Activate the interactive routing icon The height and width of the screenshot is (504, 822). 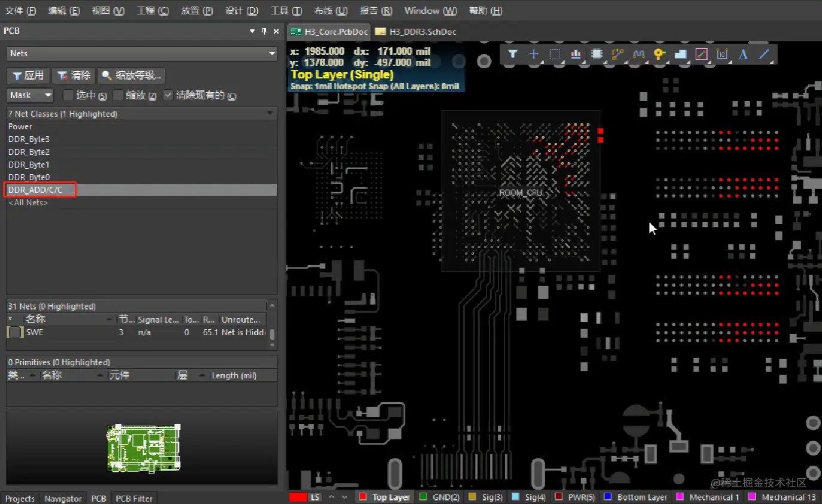(x=618, y=54)
